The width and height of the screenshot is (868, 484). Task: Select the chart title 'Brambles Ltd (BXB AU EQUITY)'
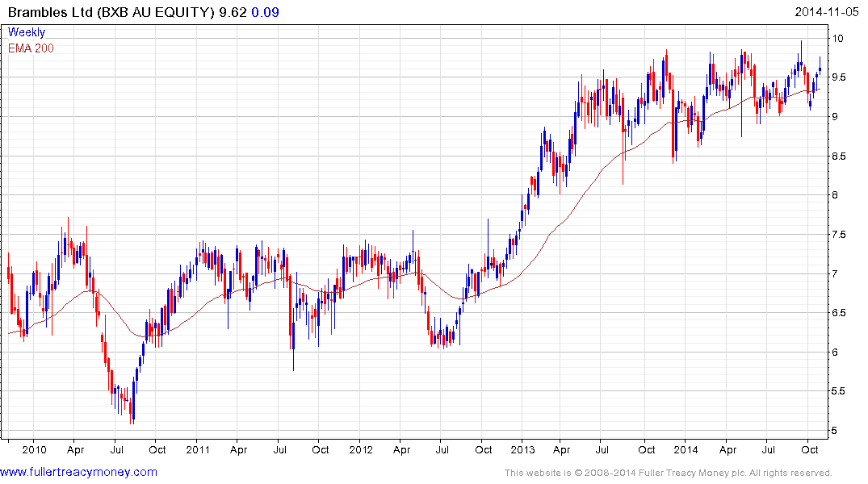click(111, 12)
